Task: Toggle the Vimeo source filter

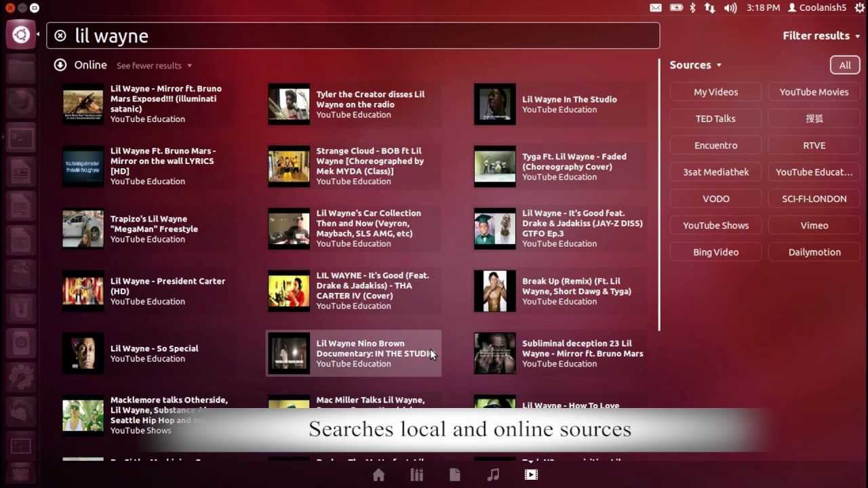Action: tap(814, 226)
